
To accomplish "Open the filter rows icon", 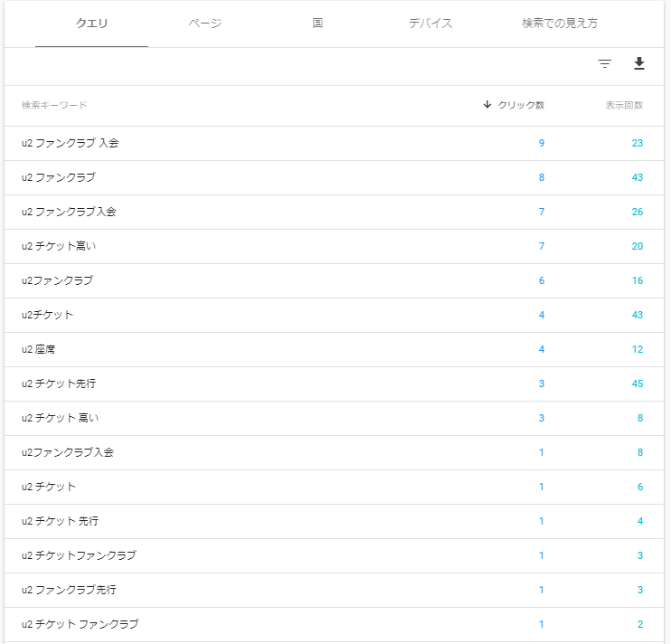I will [x=604, y=63].
